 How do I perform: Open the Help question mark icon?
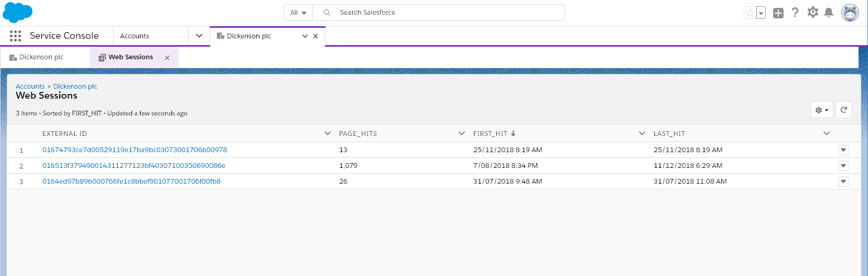795,12
